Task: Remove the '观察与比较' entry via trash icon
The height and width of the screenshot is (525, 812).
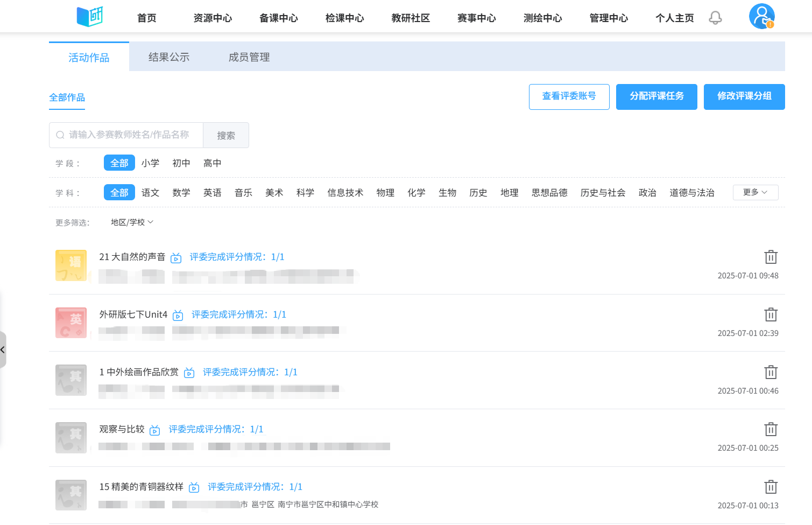Action: (x=771, y=429)
